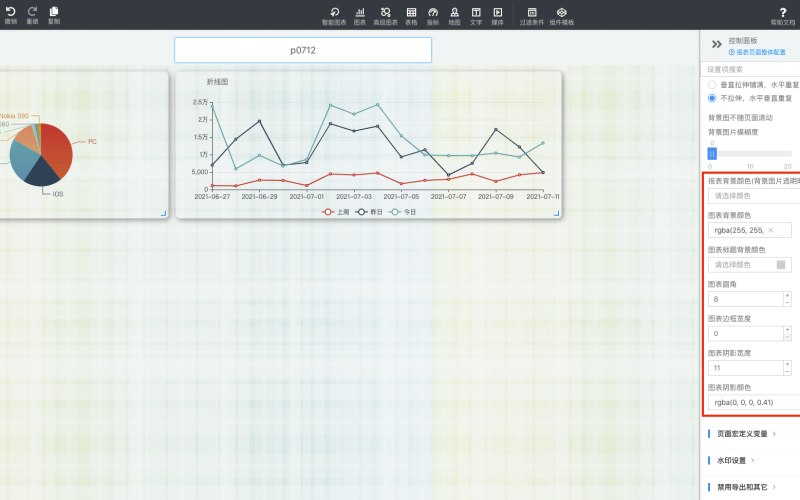Click the 折线图 chart title

217,82
